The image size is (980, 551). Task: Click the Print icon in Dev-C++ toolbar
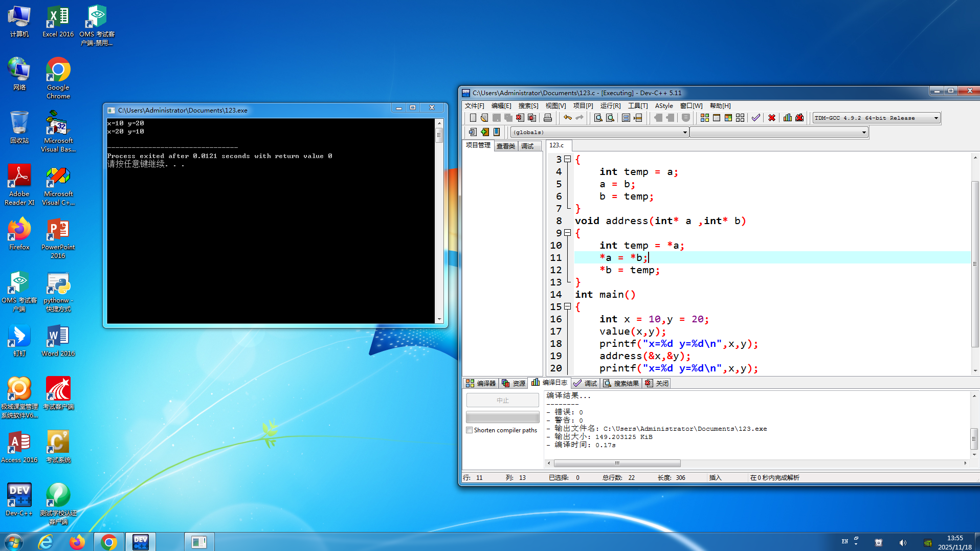(548, 118)
